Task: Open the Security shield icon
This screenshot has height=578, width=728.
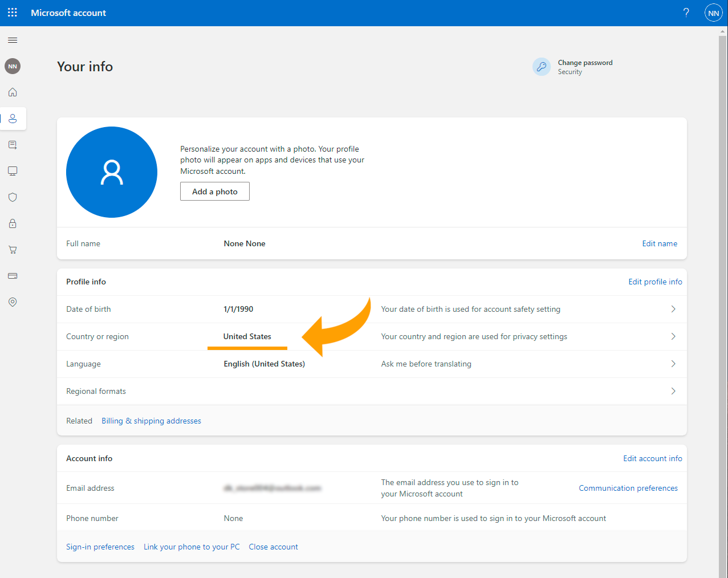Action: pos(13,197)
